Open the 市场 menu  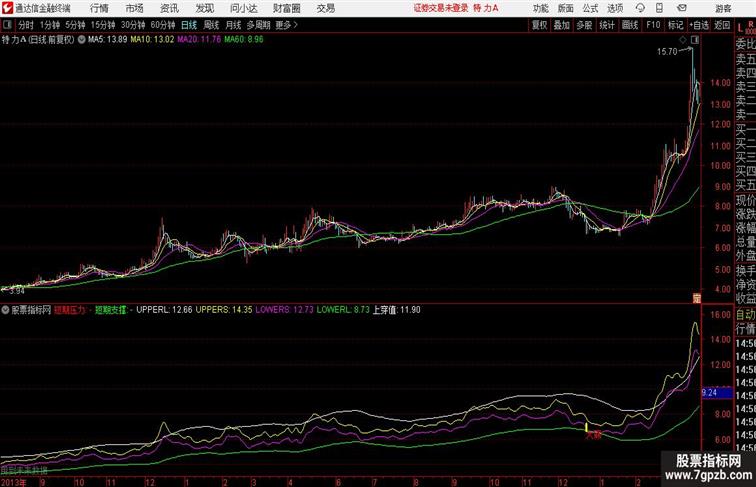(135, 8)
